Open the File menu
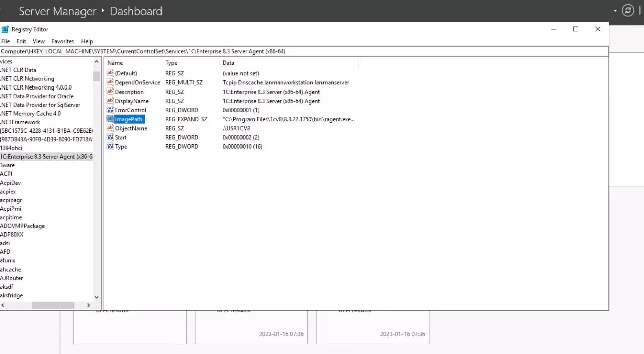644x354 pixels. 6,41
